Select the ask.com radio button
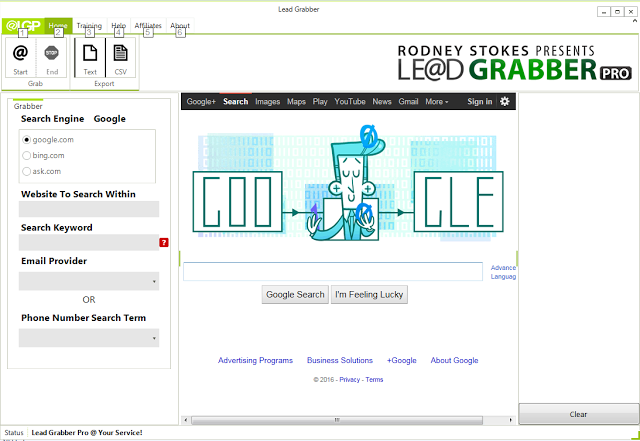This screenshot has height=441, width=640. click(27, 172)
